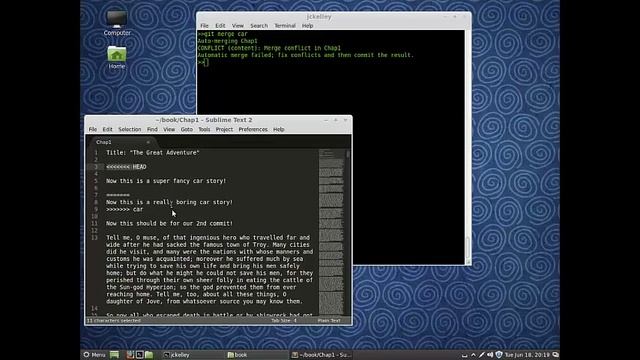Open the Menu button in the taskbar

tap(94, 355)
